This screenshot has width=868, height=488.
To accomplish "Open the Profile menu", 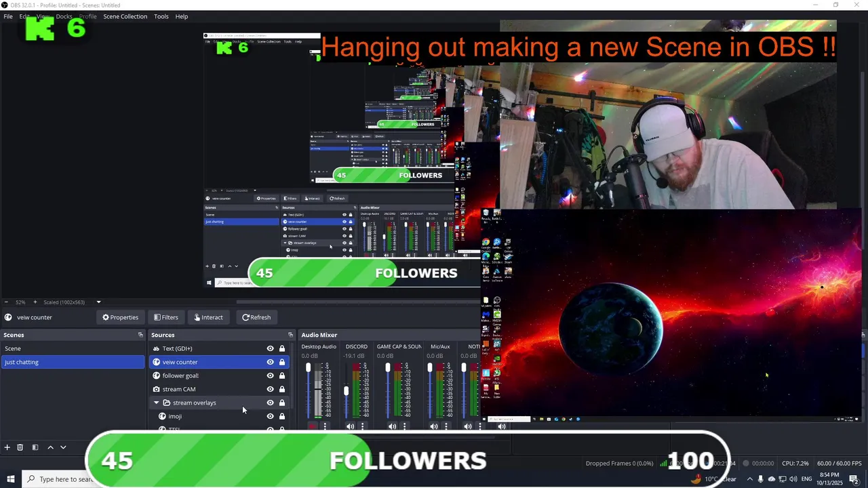I will click(x=87, y=16).
